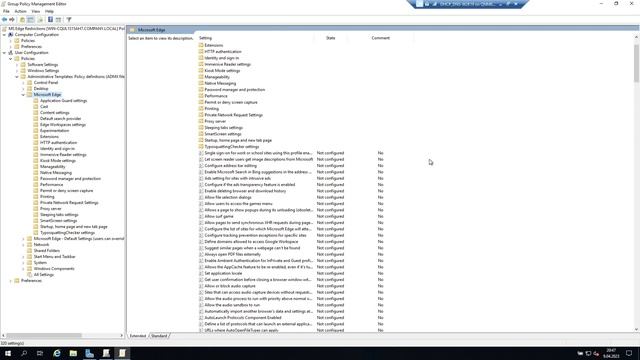Open the Action Center notification icon
The image size is (640, 360).
pyautogui.click(x=629, y=353)
